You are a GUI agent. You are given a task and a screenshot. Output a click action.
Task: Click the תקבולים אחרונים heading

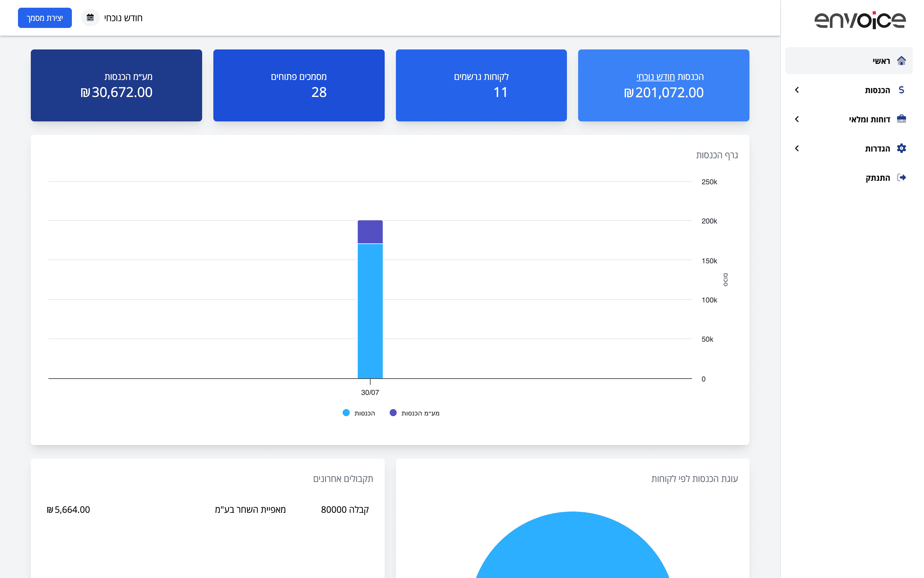tap(343, 478)
